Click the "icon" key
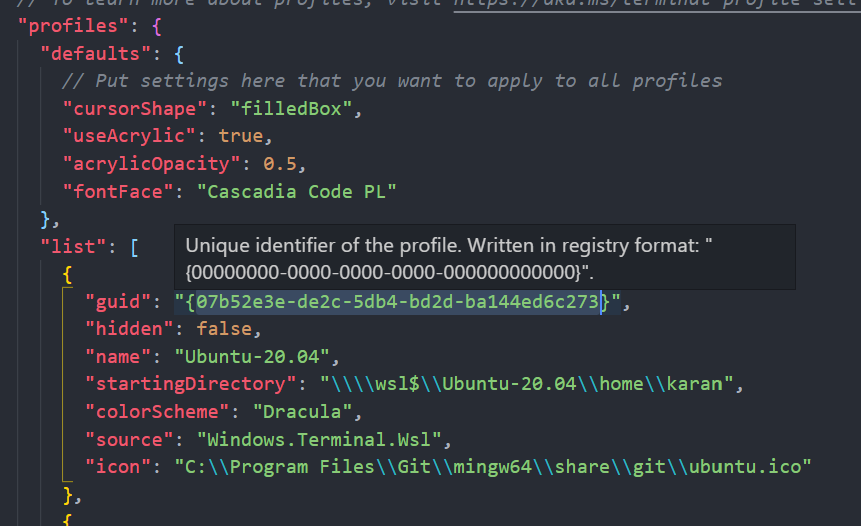This screenshot has width=861, height=526. click(x=118, y=467)
